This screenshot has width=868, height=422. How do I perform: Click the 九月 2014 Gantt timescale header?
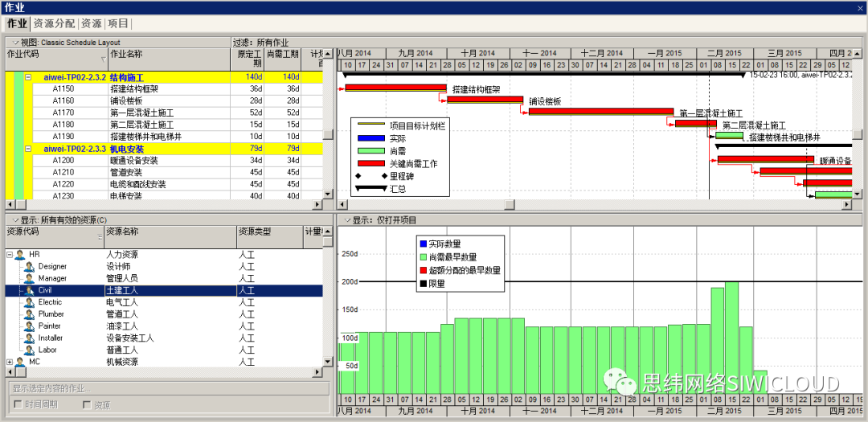[416, 53]
